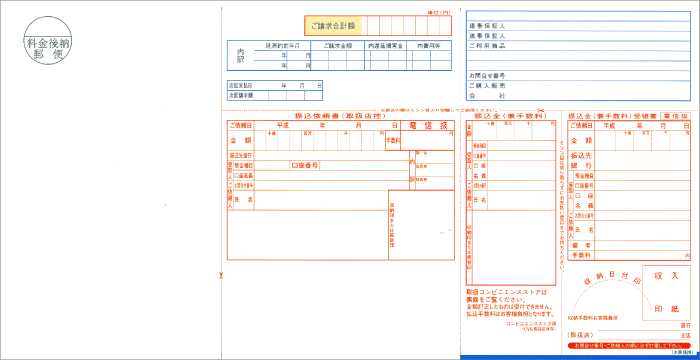The height and width of the screenshot is (360, 700).
Task: Click the 手数料 row in 受領書
Action: [629, 255]
